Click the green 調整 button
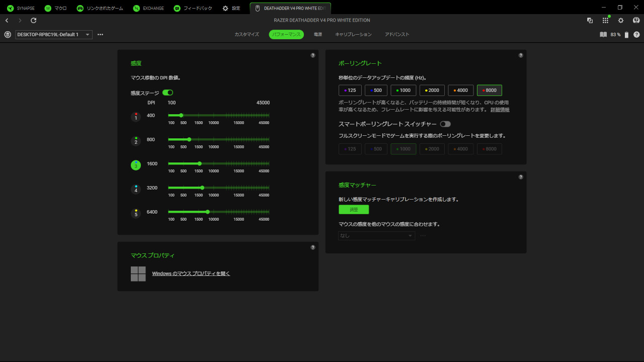This screenshot has height=362, width=644. tap(354, 210)
